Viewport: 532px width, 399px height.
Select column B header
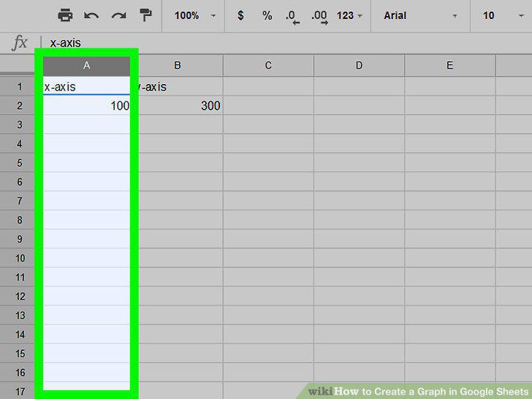tap(178, 66)
